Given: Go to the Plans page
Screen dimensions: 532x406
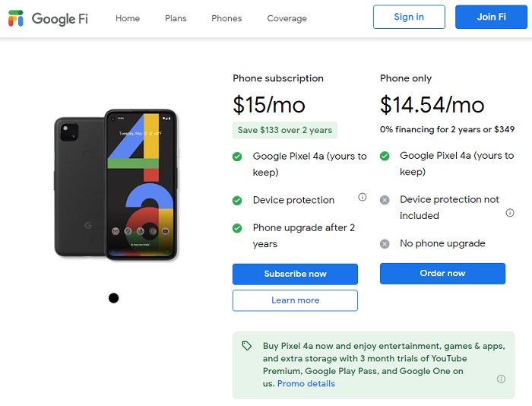Looking at the screenshot, I should tap(176, 18).
